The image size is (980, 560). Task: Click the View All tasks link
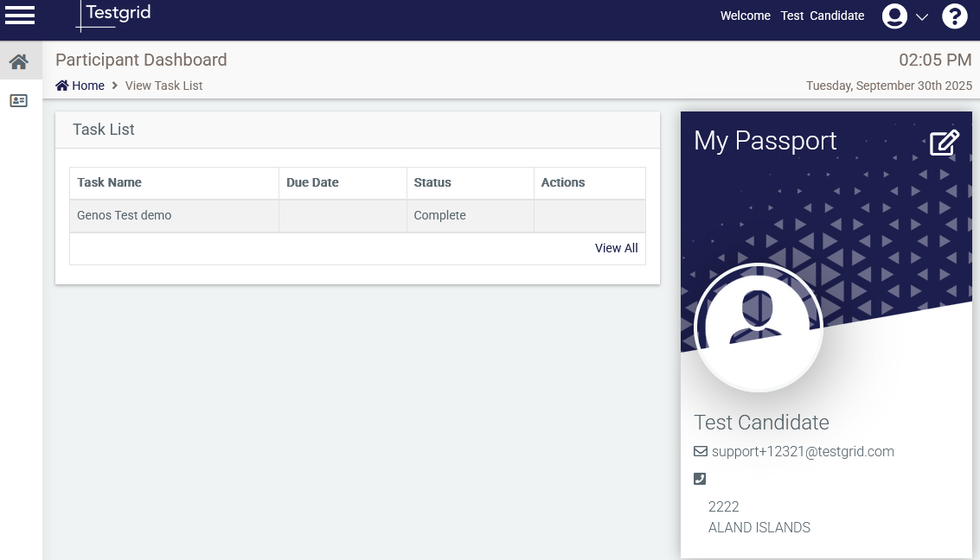(x=616, y=248)
